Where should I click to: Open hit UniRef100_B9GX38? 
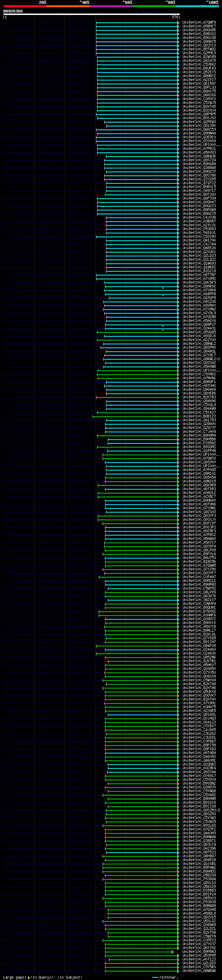(x=199, y=38)
